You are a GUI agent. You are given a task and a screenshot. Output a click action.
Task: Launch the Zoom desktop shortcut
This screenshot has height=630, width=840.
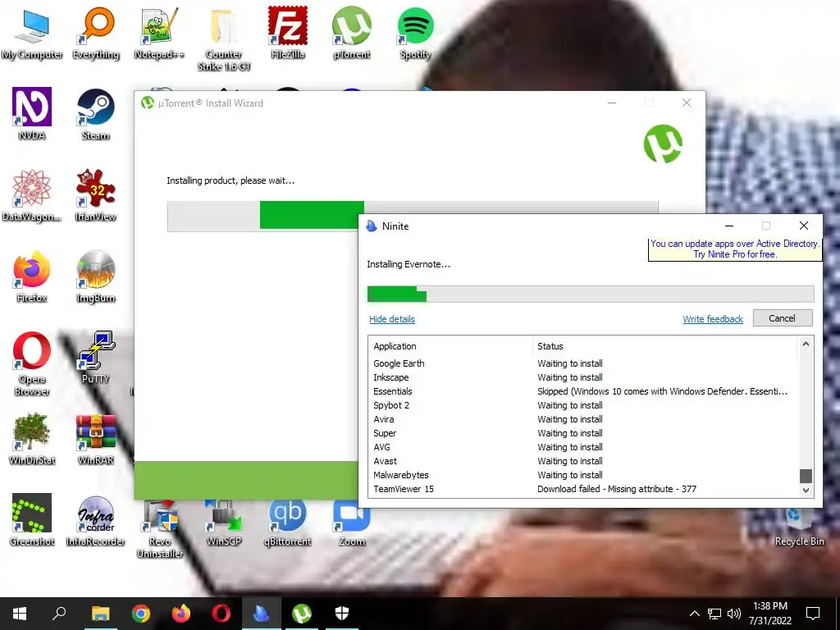pyautogui.click(x=351, y=523)
